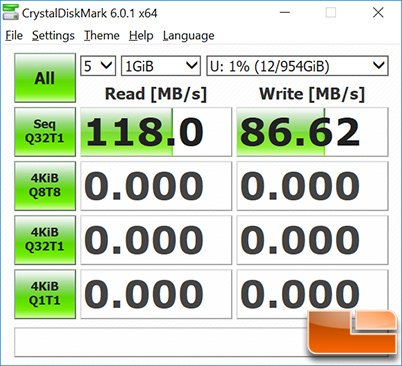
Task: Start the Seq Q32T1 test
Action: pyautogui.click(x=45, y=132)
